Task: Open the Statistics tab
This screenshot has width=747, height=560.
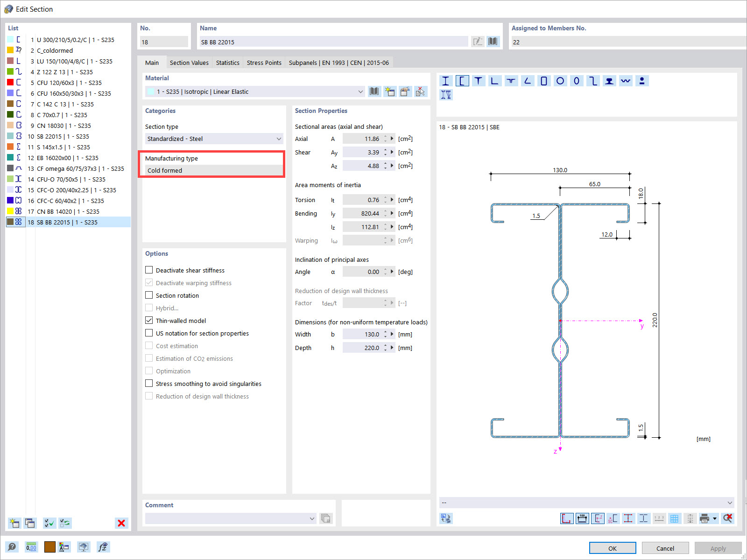Action: pyautogui.click(x=228, y=63)
